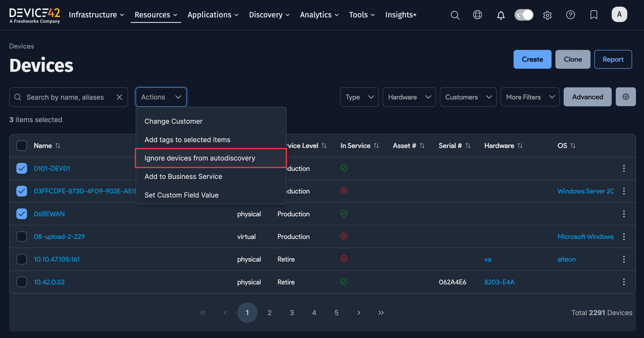This screenshot has height=338, width=644.
Task: Toggle the dark mode switch
Action: tap(524, 15)
